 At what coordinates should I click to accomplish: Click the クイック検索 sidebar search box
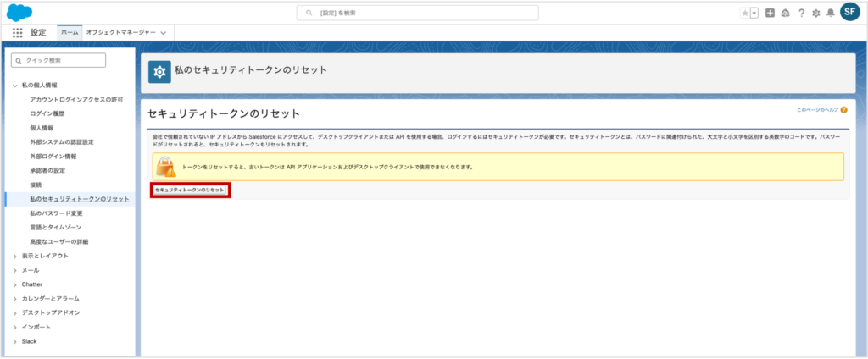click(x=58, y=60)
